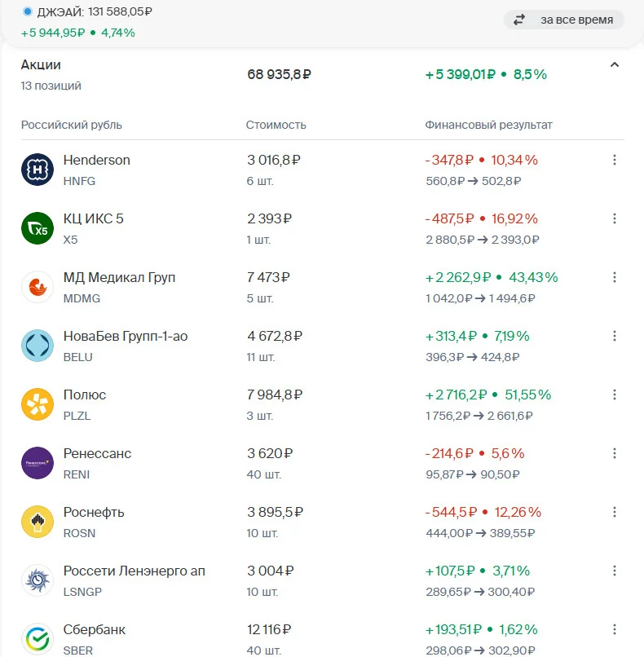The height and width of the screenshot is (657, 644).
Task: Toggle the 'за все время' period switch
Action: (x=563, y=20)
